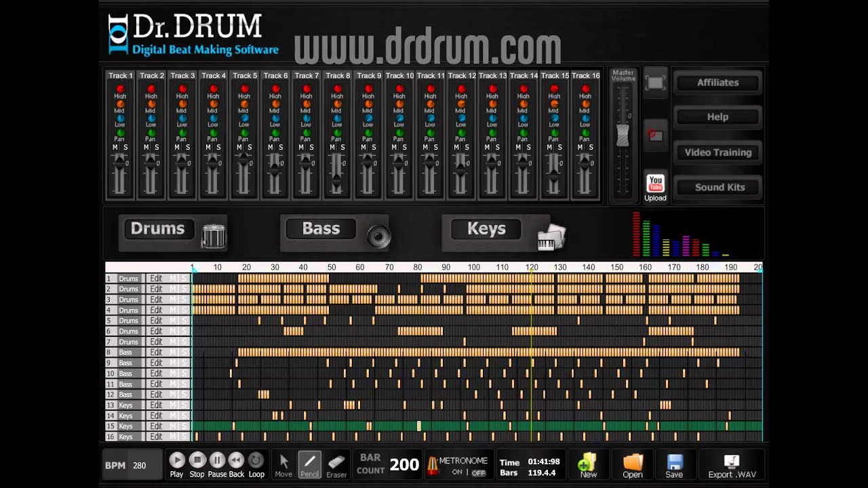
Task: Solo Track 8 in the mixer
Action: pos(342,148)
